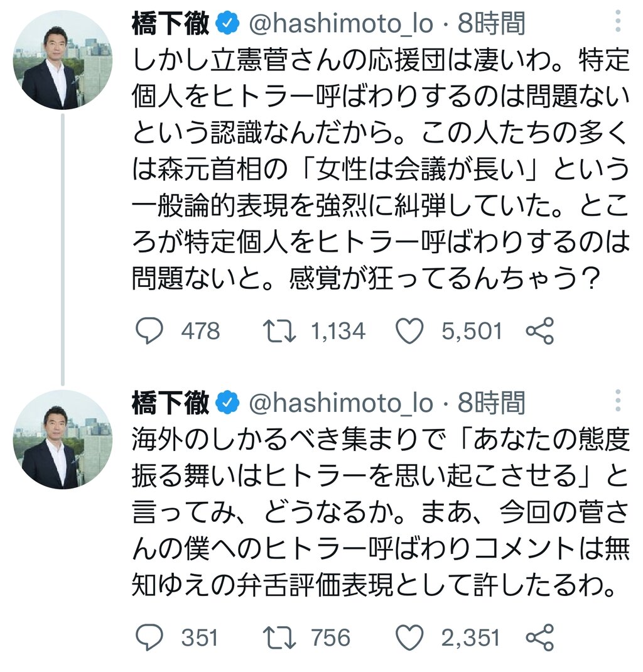
Task: Open 橋下徹 display name on second tweet
Action: click(171, 403)
